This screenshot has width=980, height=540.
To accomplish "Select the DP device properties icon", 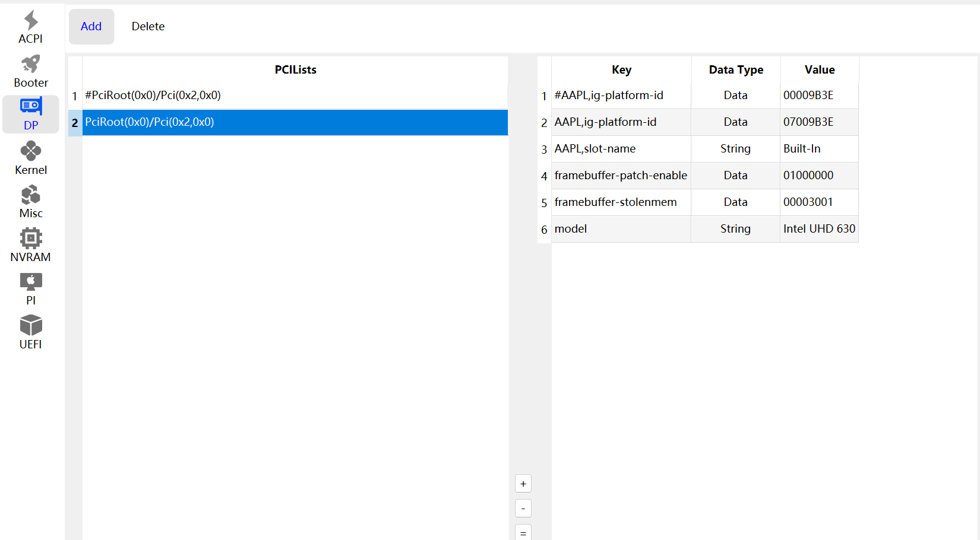I will click(x=31, y=107).
